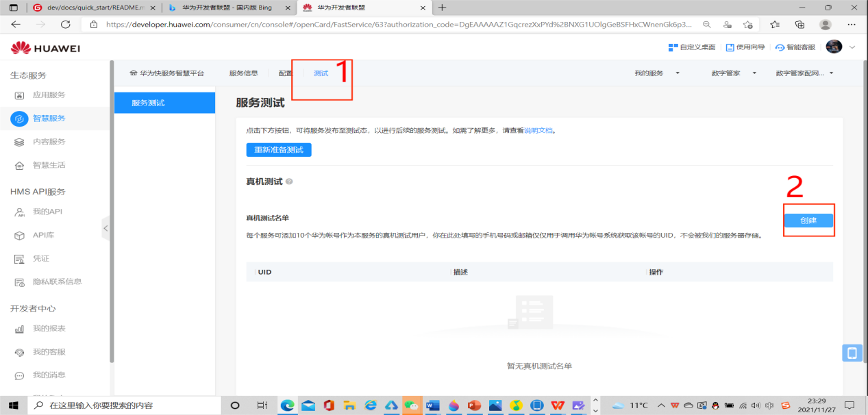Close the active 华为开发者联盟 tab
Screen dimensions: 868x415
pos(423,8)
